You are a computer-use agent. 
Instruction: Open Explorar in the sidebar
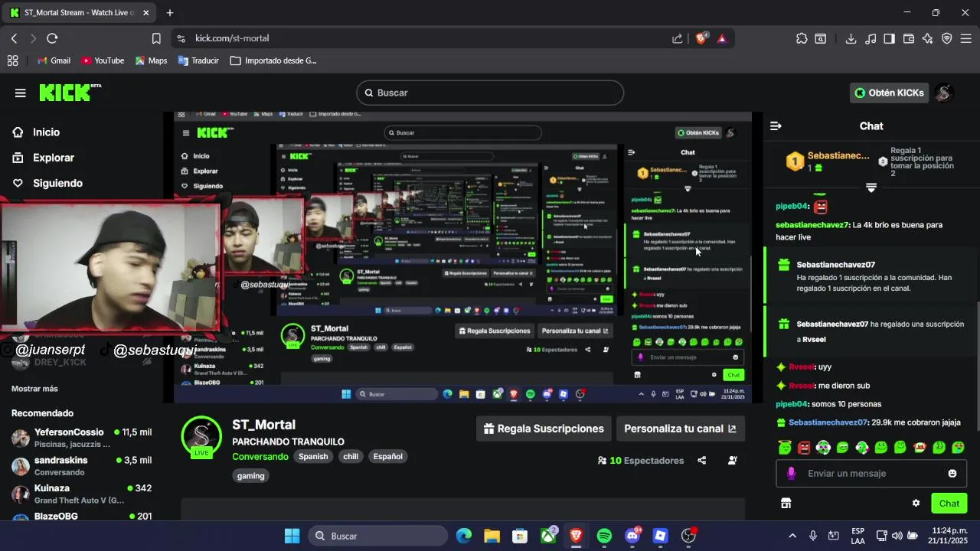tap(53, 158)
